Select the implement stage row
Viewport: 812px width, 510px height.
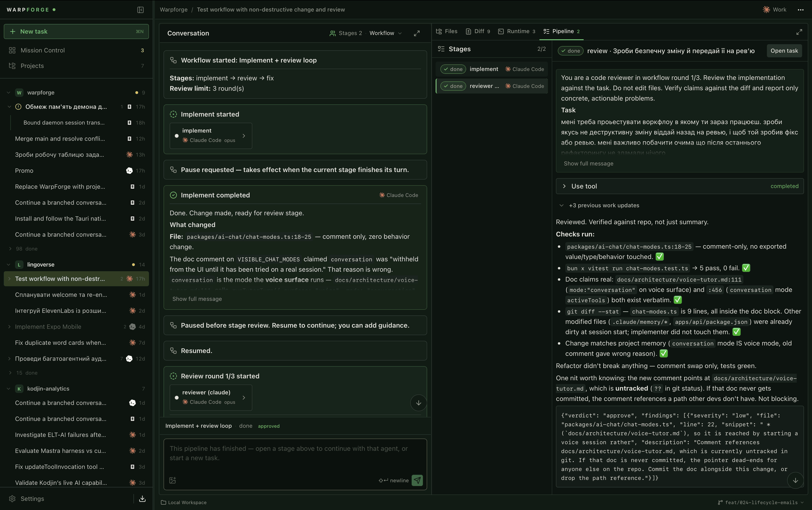tap(492, 69)
